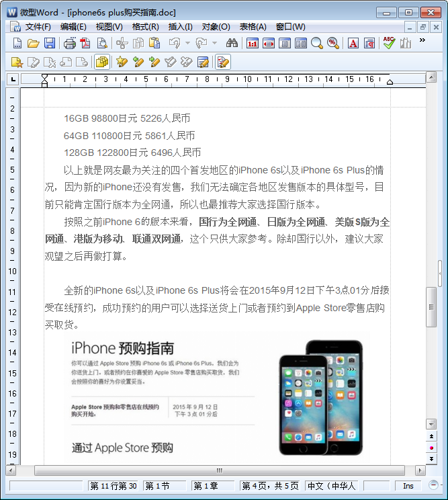Open the zoom percentage tool
448x500 pixels.
point(333,43)
